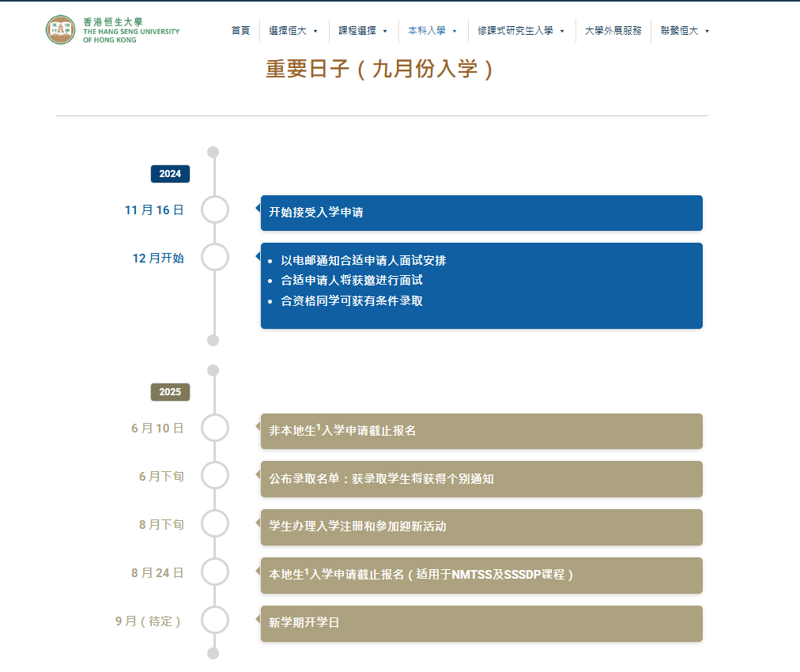
Task: Click the timeline circle beside 11月16日
Action: pyautogui.click(x=213, y=210)
